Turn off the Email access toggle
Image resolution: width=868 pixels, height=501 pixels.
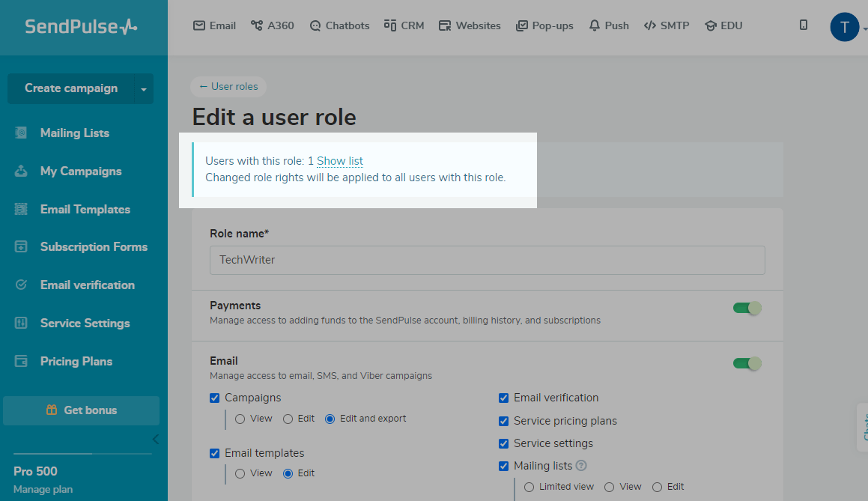point(747,363)
